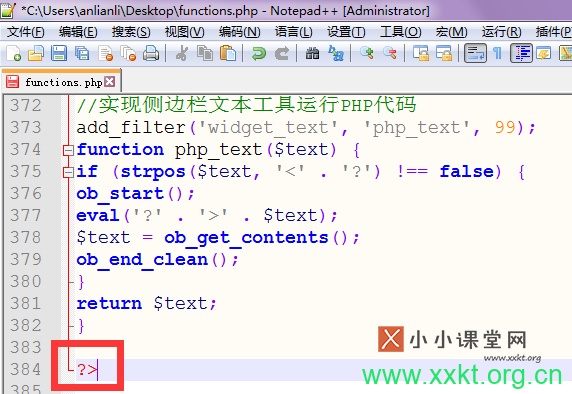Click return $text; on line 381
This screenshot has height=394, width=572.
click(x=146, y=304)
